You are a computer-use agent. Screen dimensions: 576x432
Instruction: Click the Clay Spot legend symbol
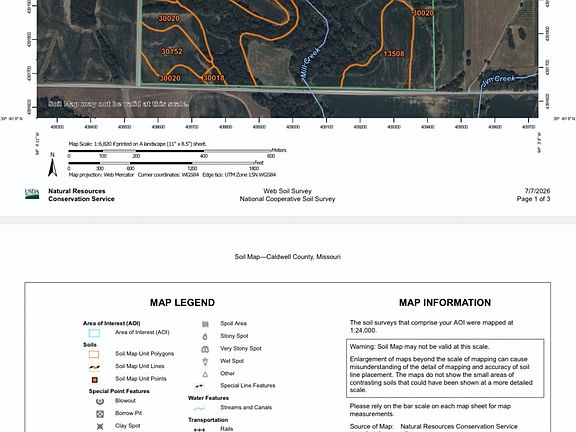[x=100, y=426]
